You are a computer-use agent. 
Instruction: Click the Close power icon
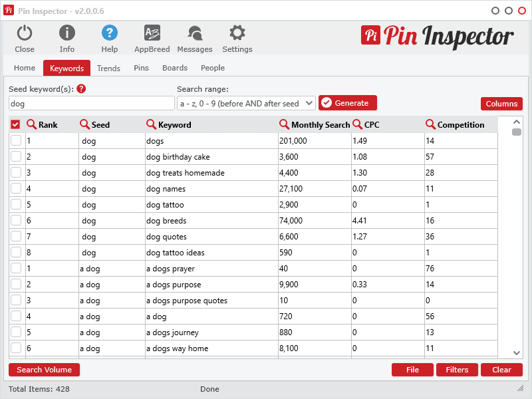point(25,33)
